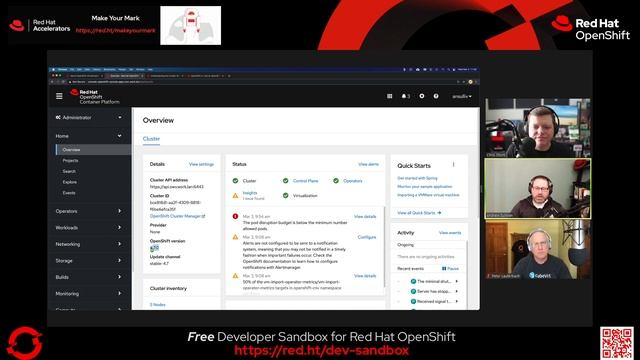Click the Red Hat Accelerators logo

pyautogui.click(x=40, y=25)
